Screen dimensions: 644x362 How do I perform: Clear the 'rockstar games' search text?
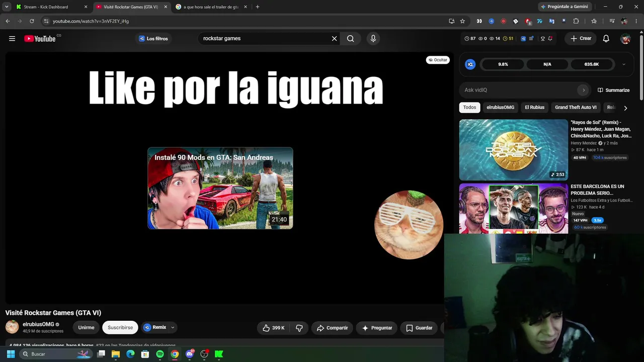(x=334, y=39)
